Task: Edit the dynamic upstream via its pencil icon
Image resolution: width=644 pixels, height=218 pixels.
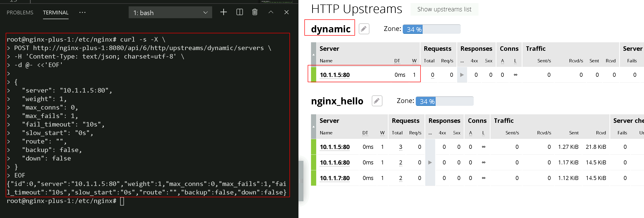Action: point(364,29)
